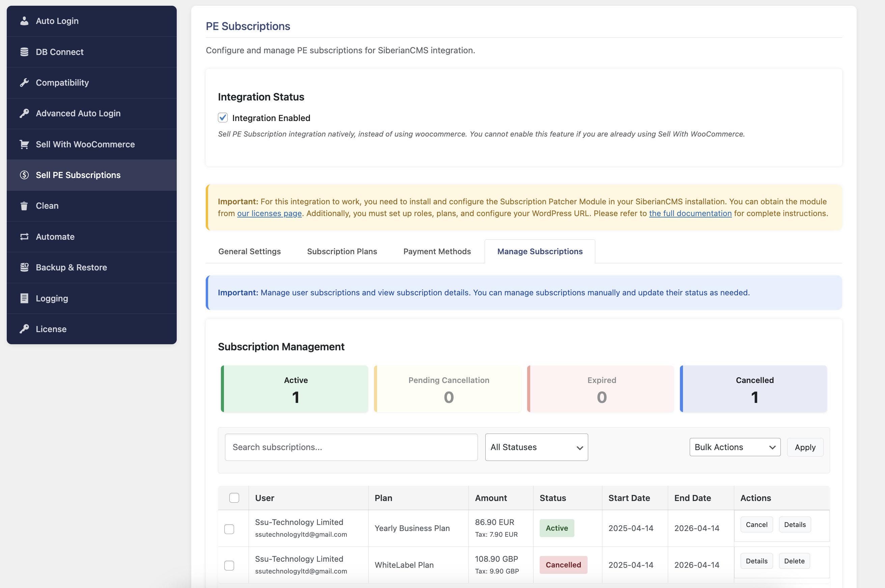The width and height of the screenshot is (885, 588).
Task: Click the Search subscriptions input field
Action: (x=351, y=447)
